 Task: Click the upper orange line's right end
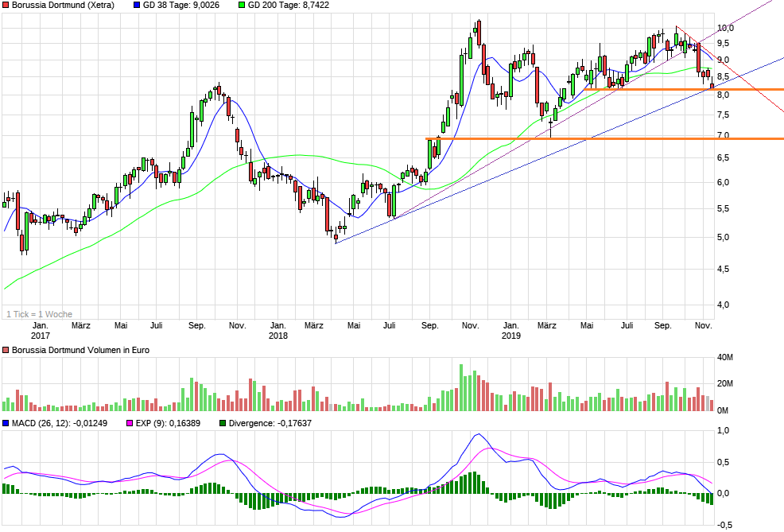782,90
